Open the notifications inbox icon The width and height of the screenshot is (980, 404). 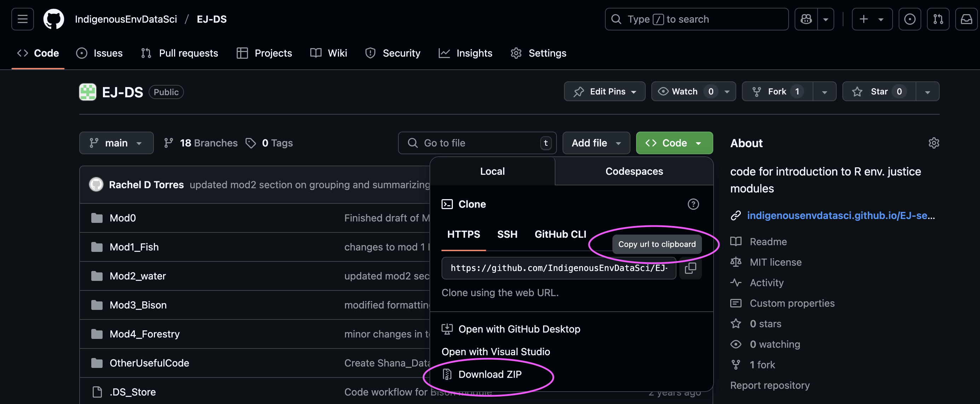tap(966, 19)
